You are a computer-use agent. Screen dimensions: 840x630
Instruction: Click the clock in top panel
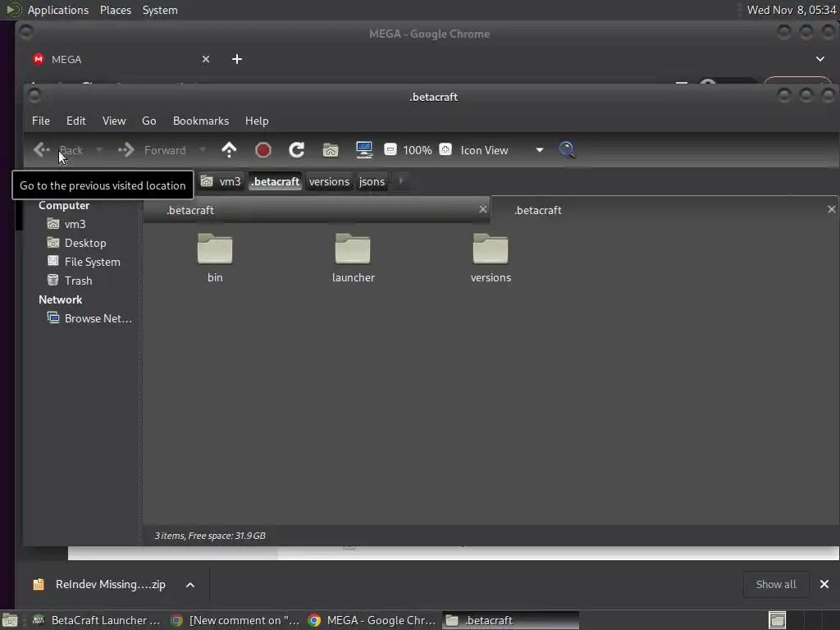792,10
